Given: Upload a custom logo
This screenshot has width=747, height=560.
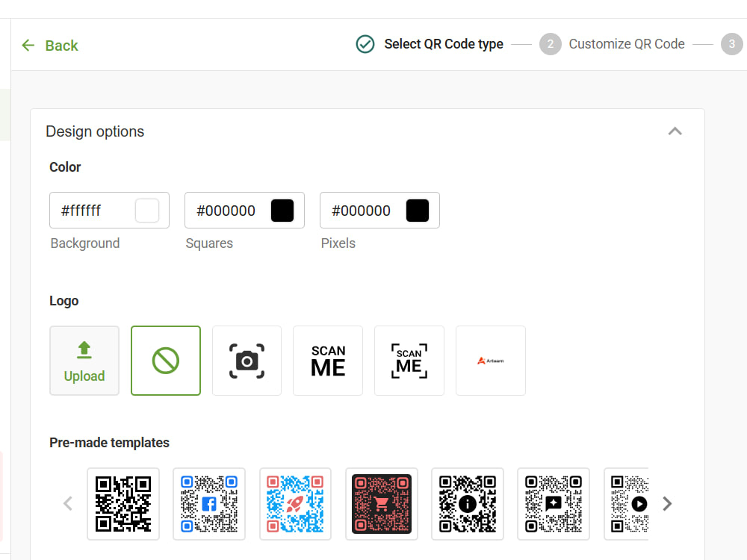Looking at the screenshot, I should coord(84,361).
